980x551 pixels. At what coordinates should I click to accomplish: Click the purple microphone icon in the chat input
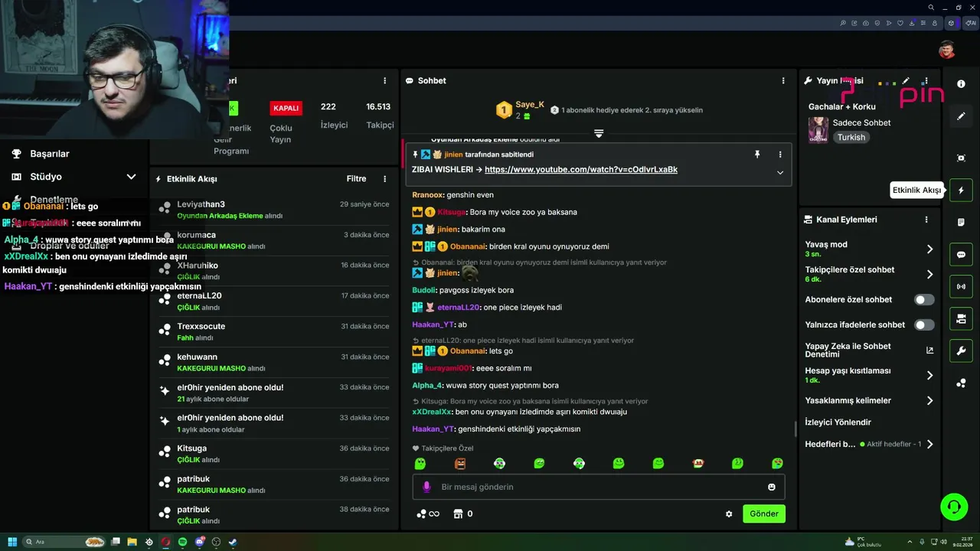click(426, 487)
